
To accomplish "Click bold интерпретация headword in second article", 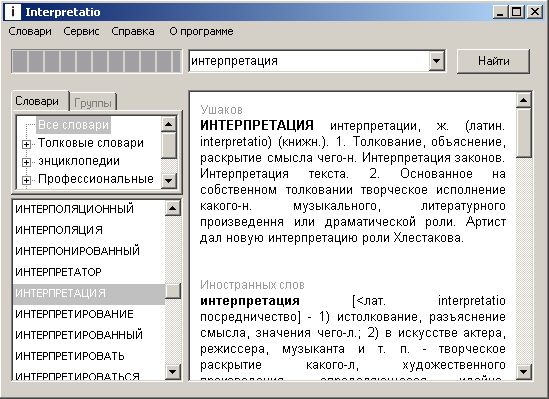I will (250, 301).
